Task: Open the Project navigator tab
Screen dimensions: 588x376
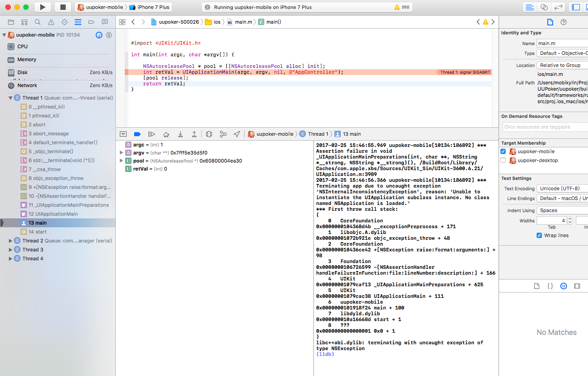Action: tap(11, 22)
